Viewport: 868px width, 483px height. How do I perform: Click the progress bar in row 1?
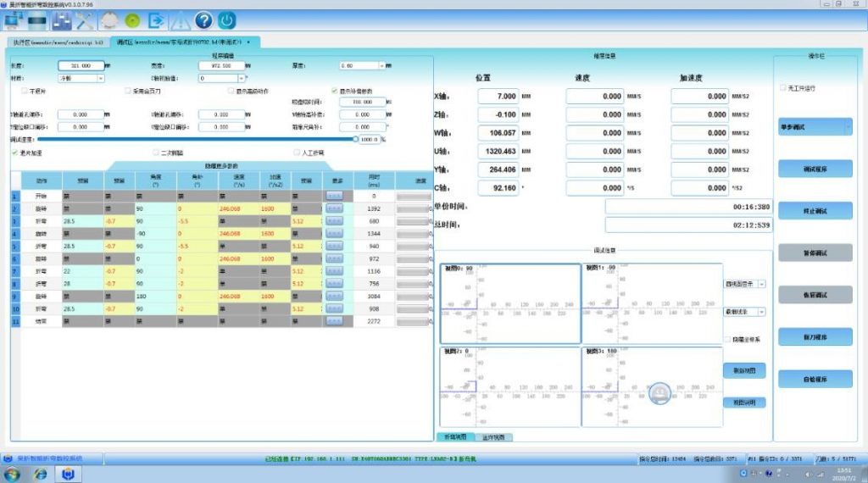(413, 197)
